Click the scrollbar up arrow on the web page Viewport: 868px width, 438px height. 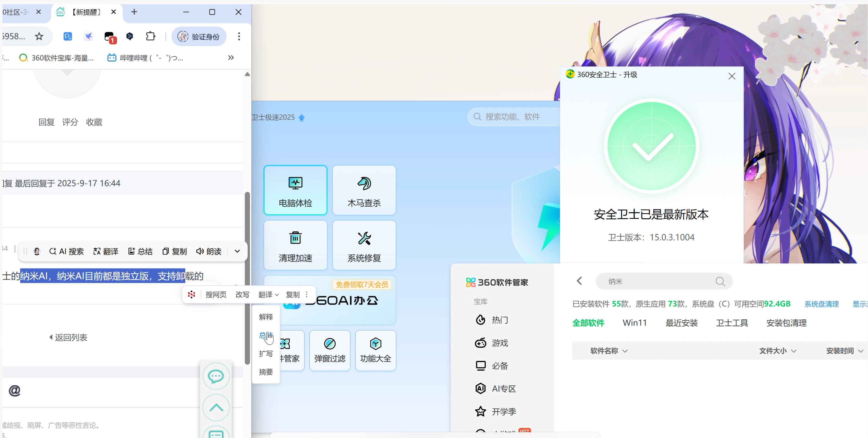click(x=247, y=74)
